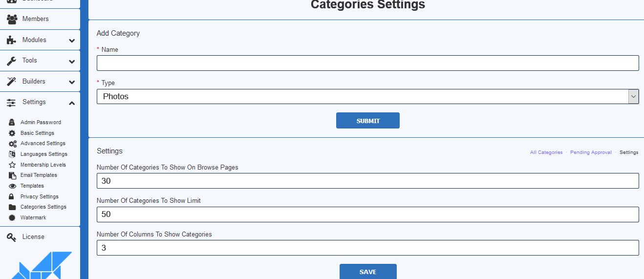Click the Tools wrench icon

pyautogui.click(x=12, y=61)
